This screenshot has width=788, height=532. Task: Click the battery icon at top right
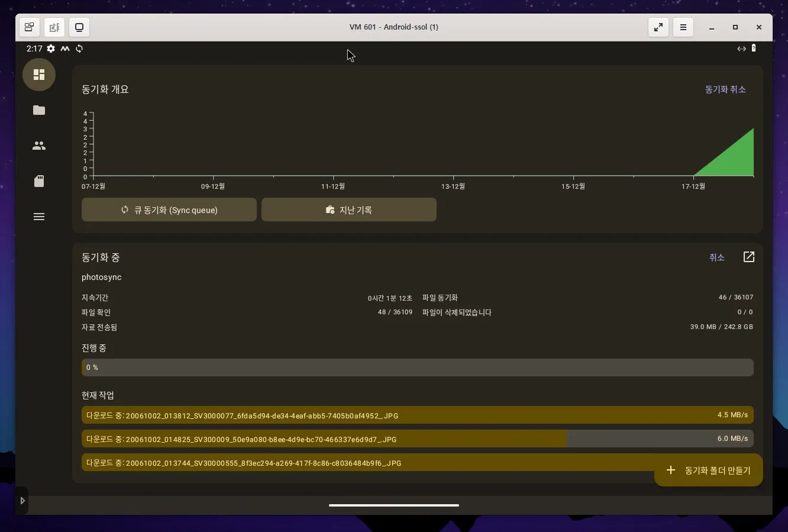click(754, 48)
